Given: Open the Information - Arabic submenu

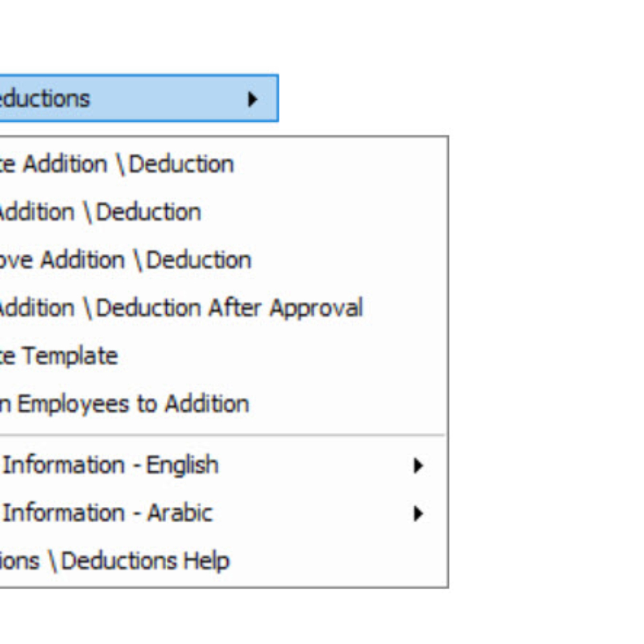Looking at the screenshot, I should (224, 513).
